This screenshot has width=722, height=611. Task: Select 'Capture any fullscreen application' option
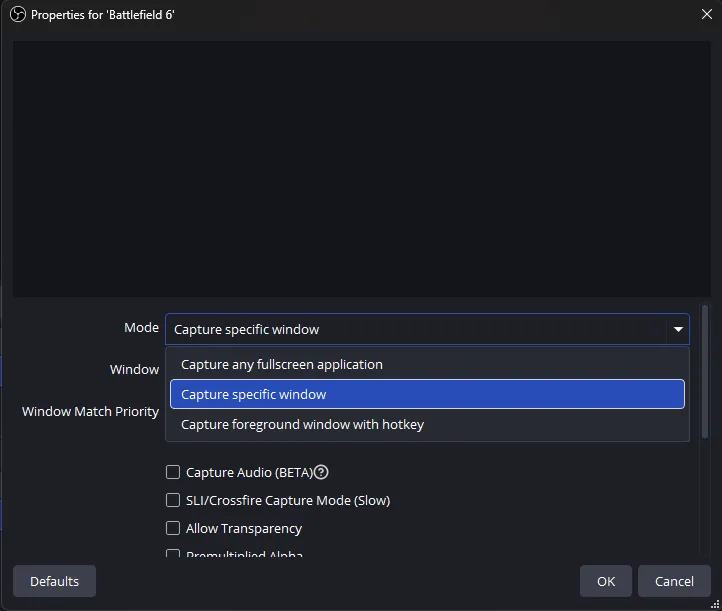pos(427,364)
